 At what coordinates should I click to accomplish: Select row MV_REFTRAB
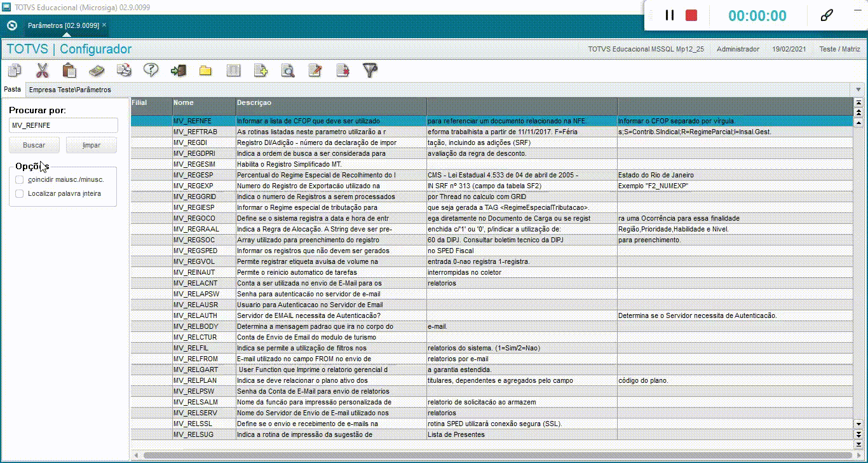coord(492,132)
